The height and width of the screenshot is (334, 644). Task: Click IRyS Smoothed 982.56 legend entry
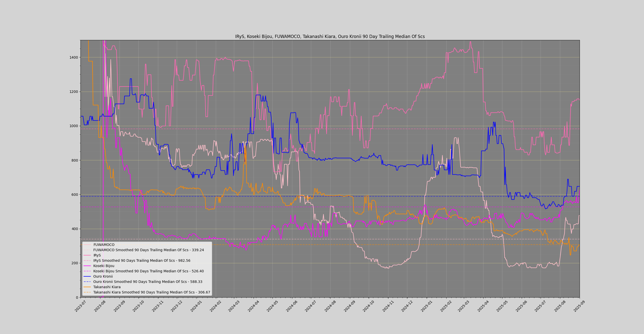(142, 261)
